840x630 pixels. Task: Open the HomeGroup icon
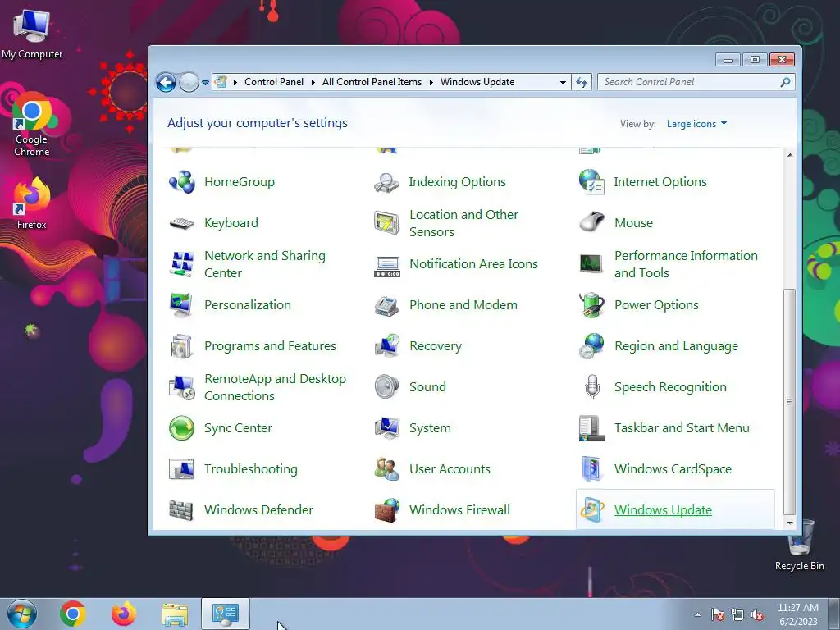[181, 182]
